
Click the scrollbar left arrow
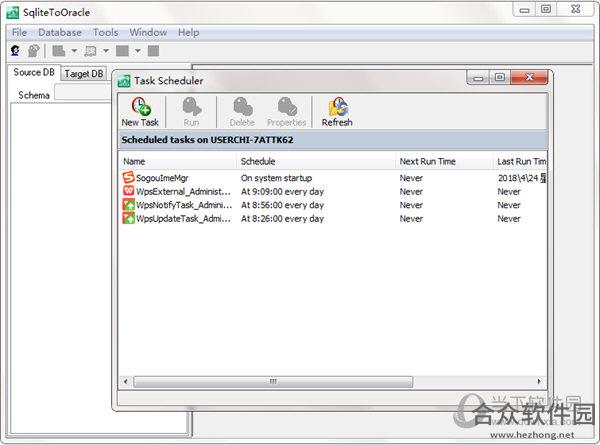pyautogui.click(x=126, y=381)
